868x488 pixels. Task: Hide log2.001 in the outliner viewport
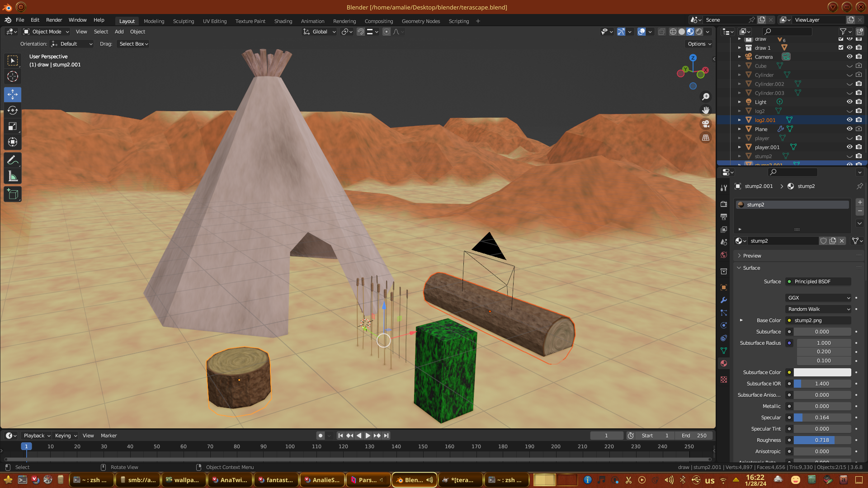click(849, 120)
